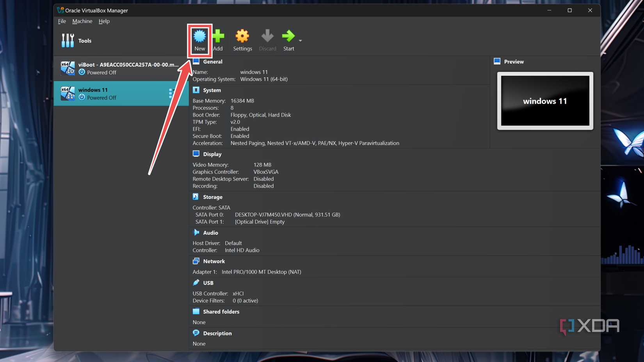This screenshot has height=362, width=644.
Task: Click the Add virtual machine icon
Action: [218, 37]
